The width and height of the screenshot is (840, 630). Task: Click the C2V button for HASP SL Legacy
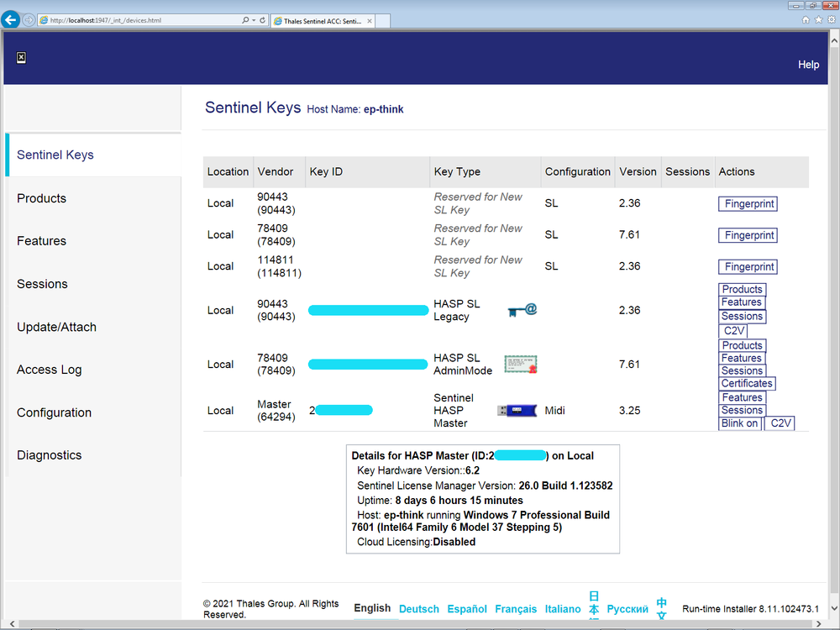[x=734, y=331]
